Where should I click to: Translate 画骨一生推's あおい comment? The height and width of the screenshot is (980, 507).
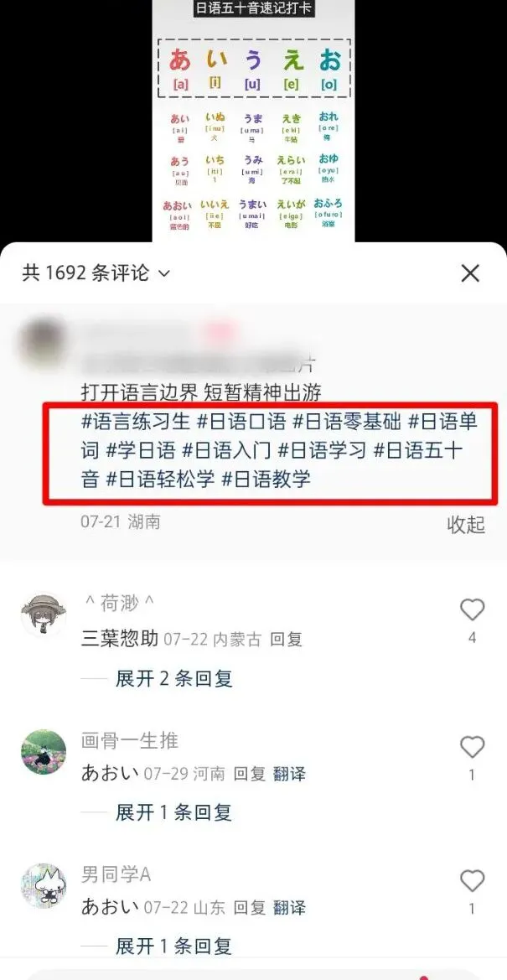289,774
